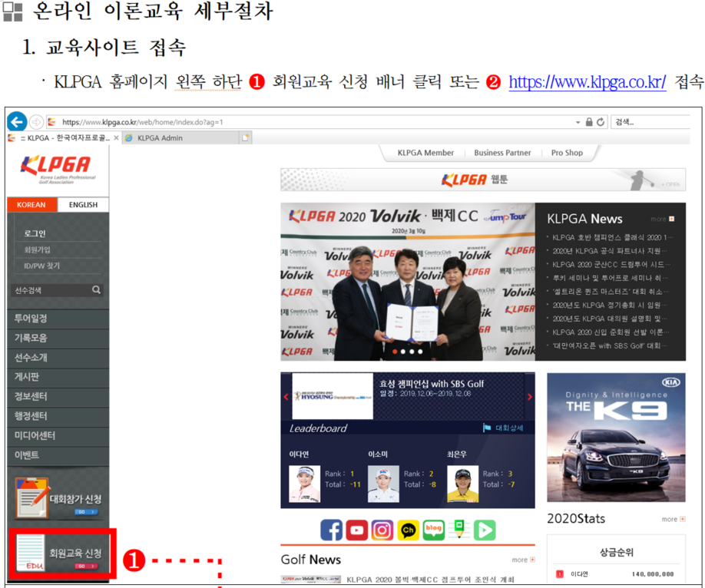This screenshot has width=705, height=588.
Task: Click the Pro Shop top link
Action: pos(567,153)
